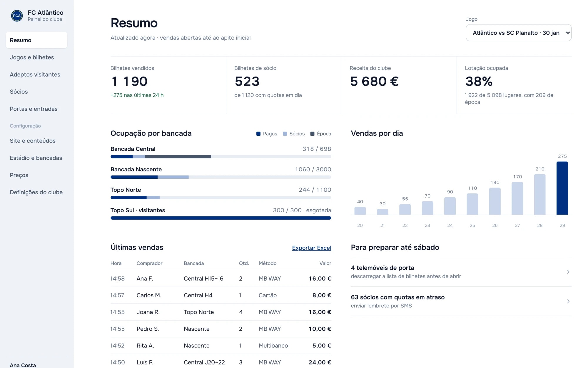This screenshot has width=588, height=368.
Task: Open Adeptos visitantes section
Action: 36,74
